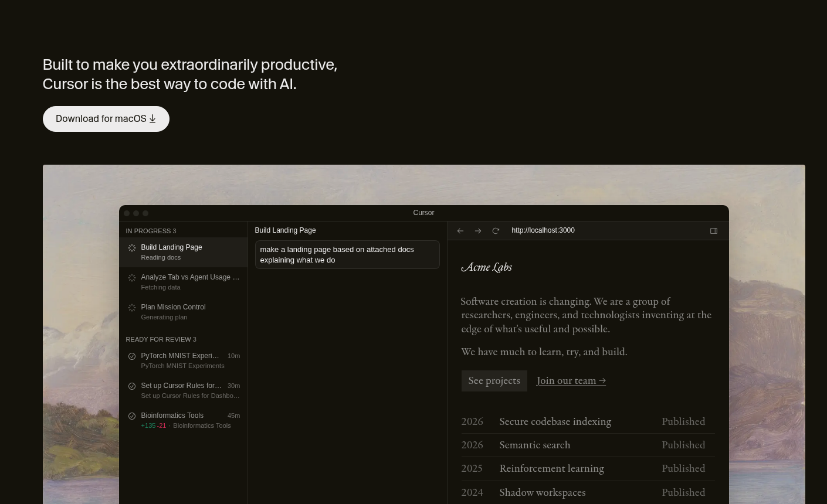Click the browser forward arrow
This screenshot has width=827, height=504.
pyautogui.click(x=478, y=230)
